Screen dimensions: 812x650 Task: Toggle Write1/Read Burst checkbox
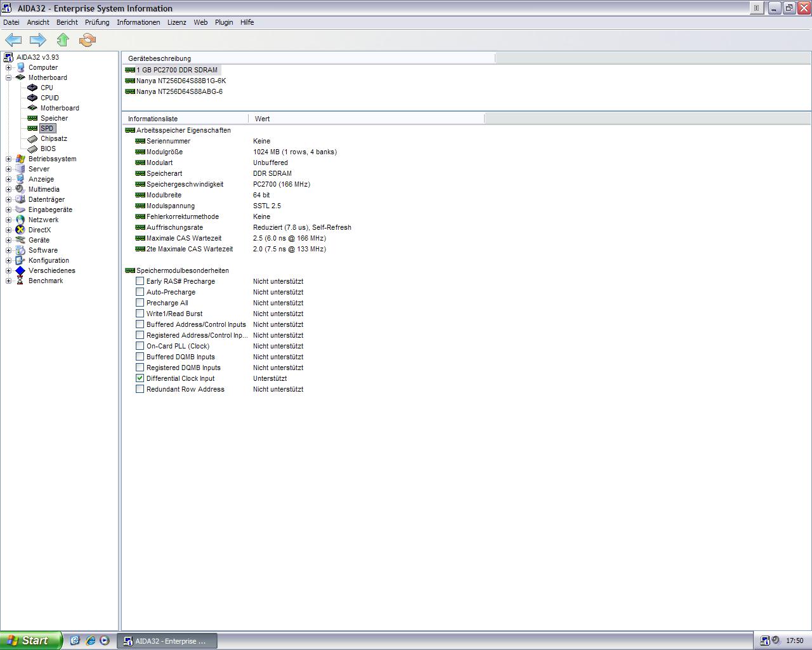tap(140, 313)
